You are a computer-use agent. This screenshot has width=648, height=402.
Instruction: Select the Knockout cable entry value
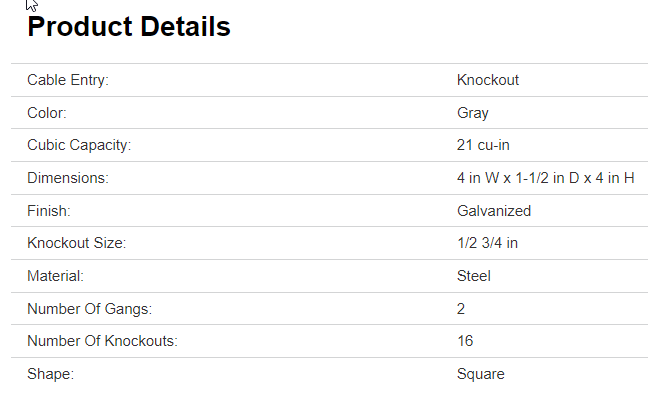coord(488,80)
